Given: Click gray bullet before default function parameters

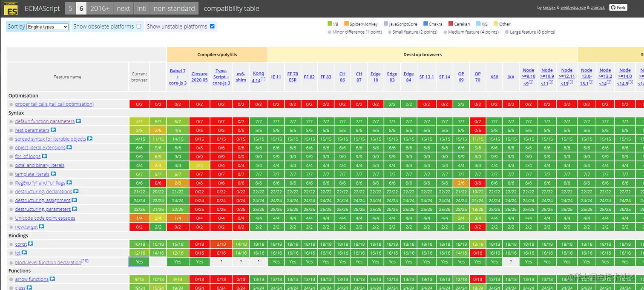Looking at the screenshot, I should pyautogui.click(x=11, y=122).
